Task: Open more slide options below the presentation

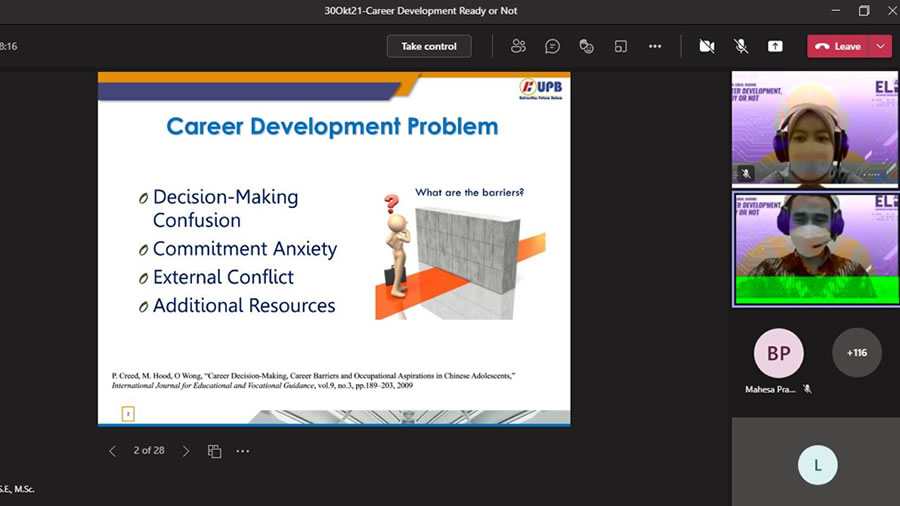Action: 243,451
